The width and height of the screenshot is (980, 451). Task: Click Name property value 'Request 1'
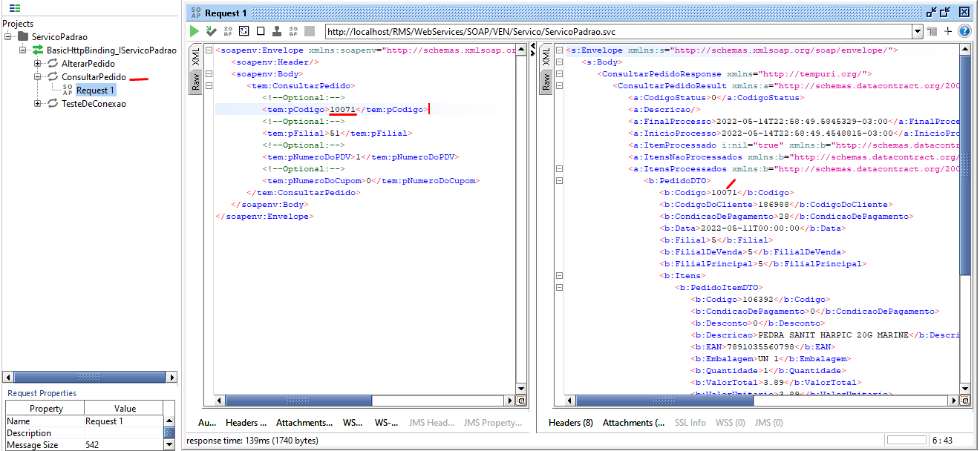104,421
